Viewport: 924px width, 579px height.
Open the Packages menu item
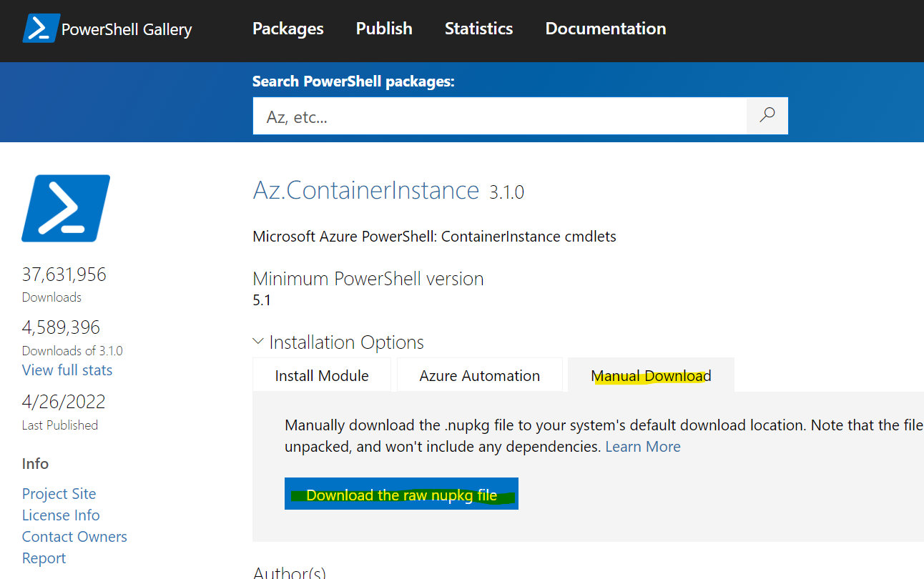coord(288,29)
